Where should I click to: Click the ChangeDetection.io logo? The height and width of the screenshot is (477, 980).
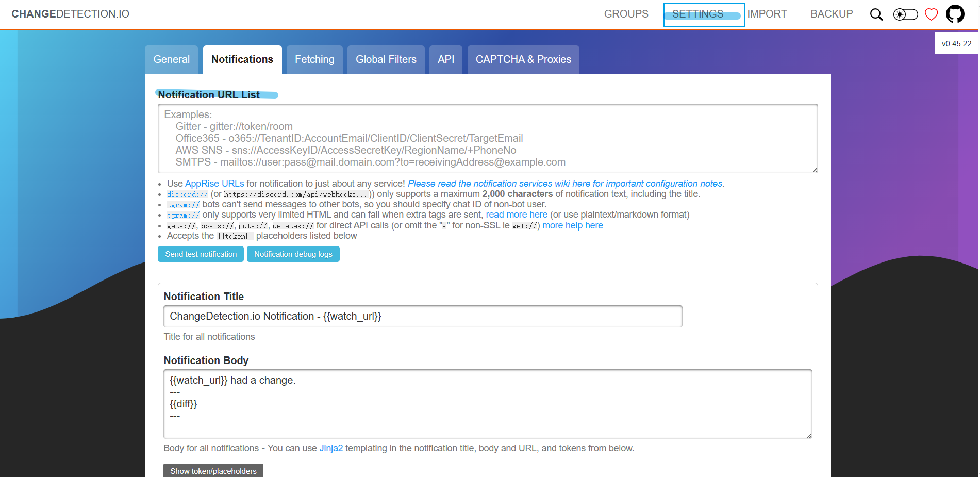click(x=71, y=14)
